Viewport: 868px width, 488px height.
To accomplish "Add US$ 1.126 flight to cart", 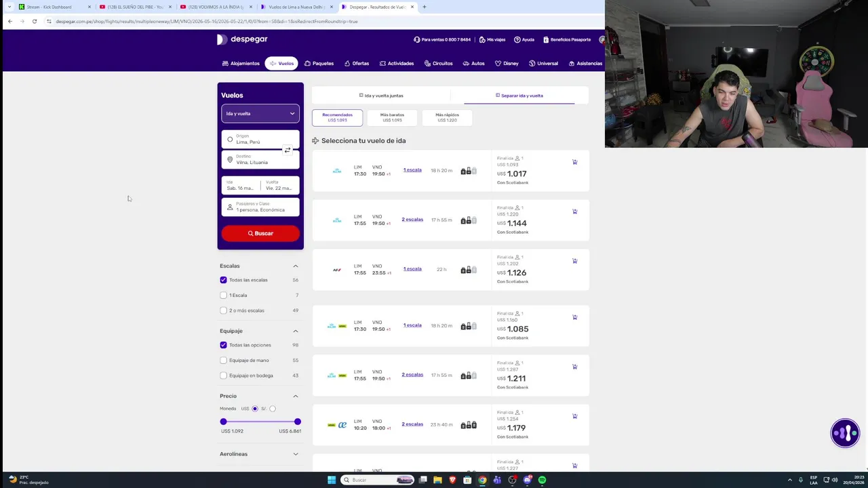I will tap(575, 261).
